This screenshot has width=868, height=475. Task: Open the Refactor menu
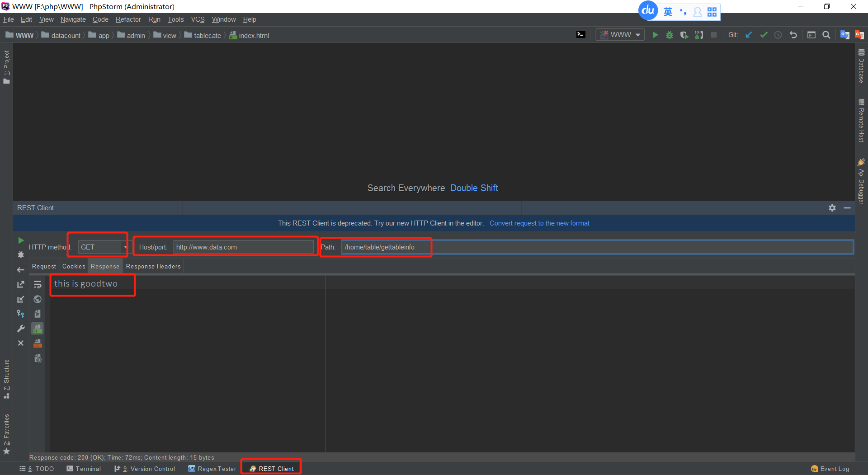(128, 19)
